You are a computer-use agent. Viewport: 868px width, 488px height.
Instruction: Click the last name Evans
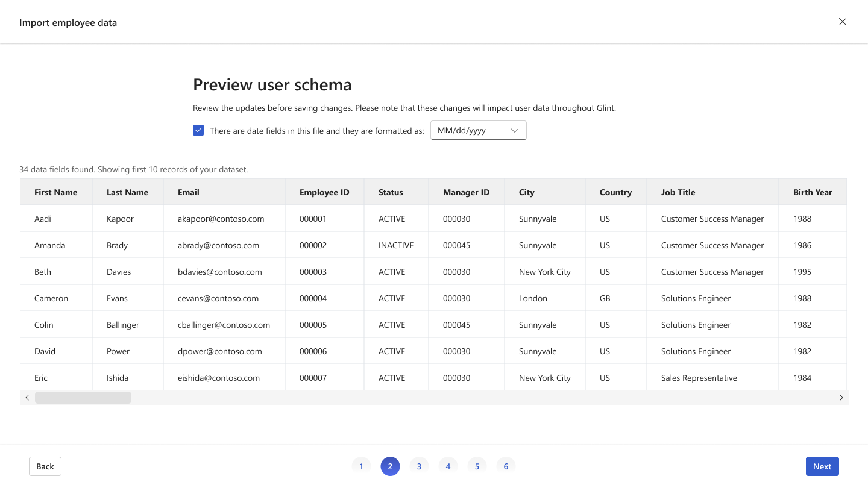coord(118,298)
